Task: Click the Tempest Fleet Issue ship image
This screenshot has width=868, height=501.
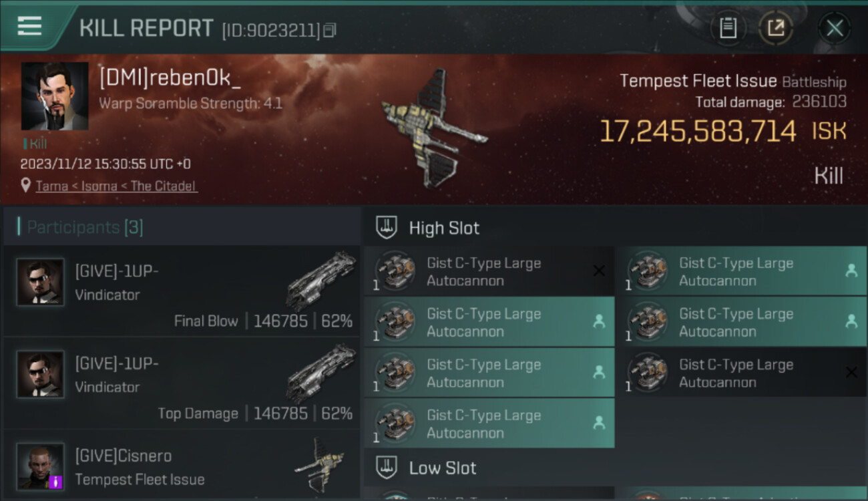Action: pos(433,128)
